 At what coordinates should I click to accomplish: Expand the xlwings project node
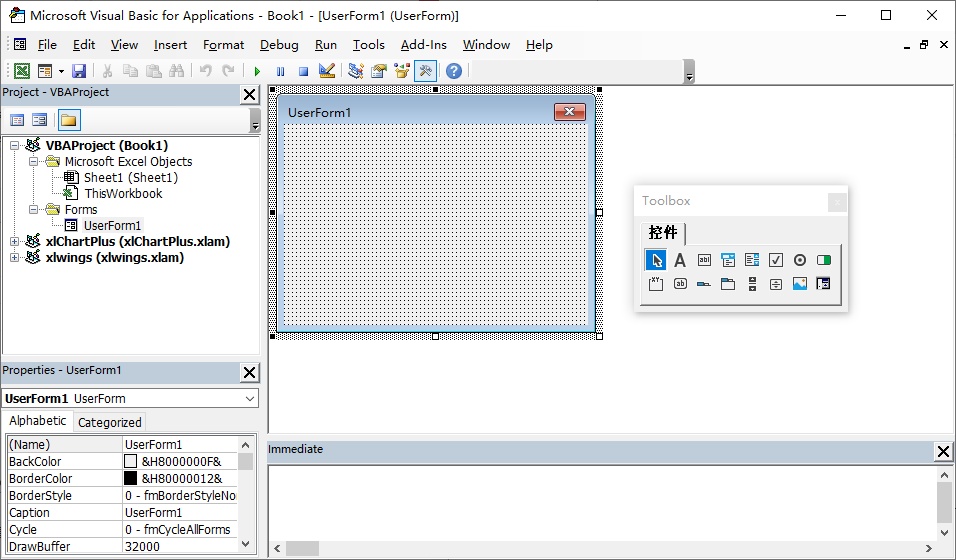click(x=15, y=257)
